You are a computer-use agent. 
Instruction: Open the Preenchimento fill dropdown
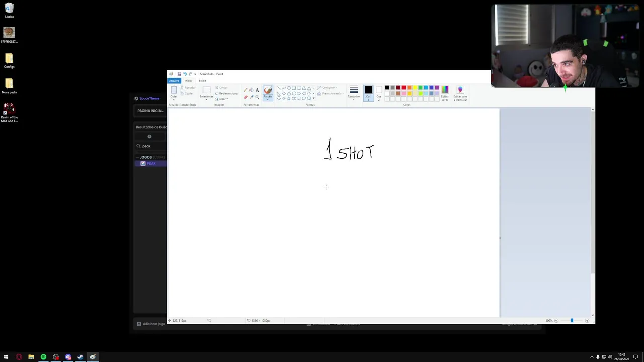[330, 93]
